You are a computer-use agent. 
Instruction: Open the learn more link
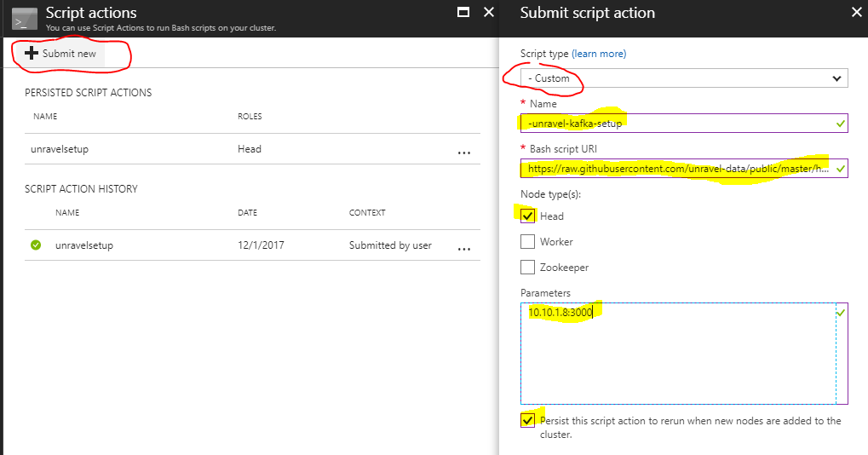[x=599, y=54]
